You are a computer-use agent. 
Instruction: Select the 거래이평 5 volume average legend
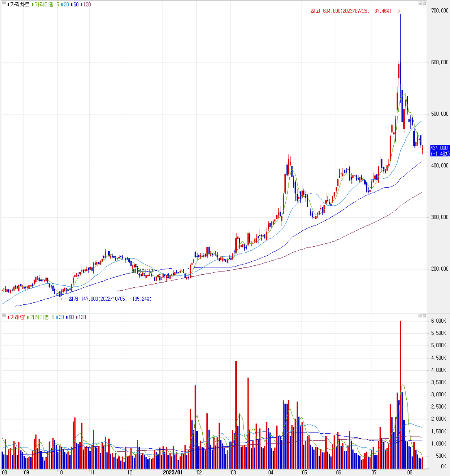[41, 317]
